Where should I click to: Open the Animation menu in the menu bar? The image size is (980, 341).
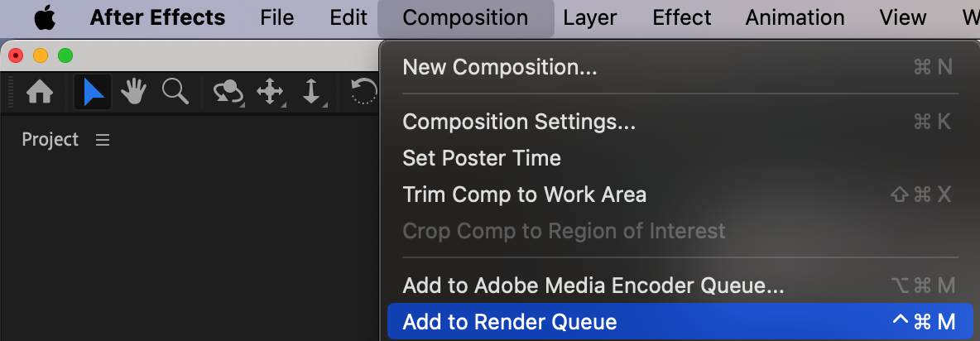[795, 17]
